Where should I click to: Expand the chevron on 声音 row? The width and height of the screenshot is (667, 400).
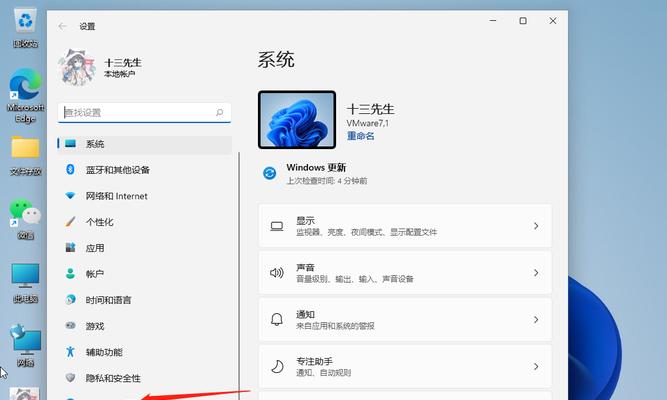point(536,273)
